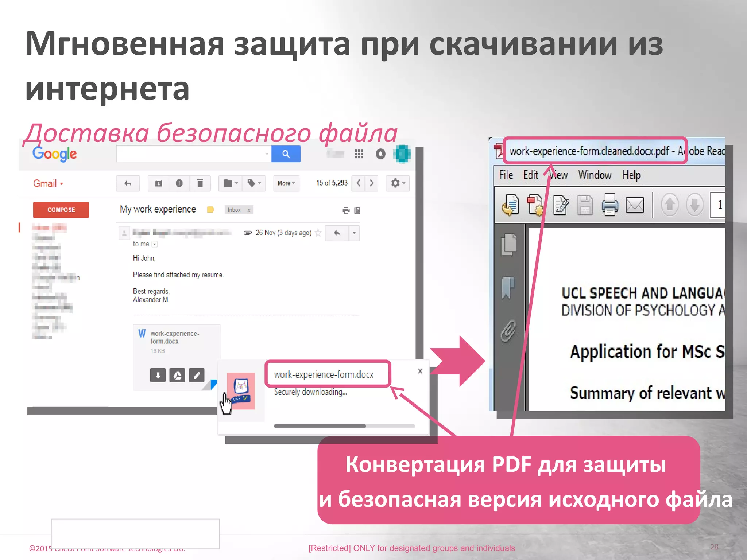Click the Open file toolbar icon
Viewport: 747px width, 560px height.
pos(510,205)
